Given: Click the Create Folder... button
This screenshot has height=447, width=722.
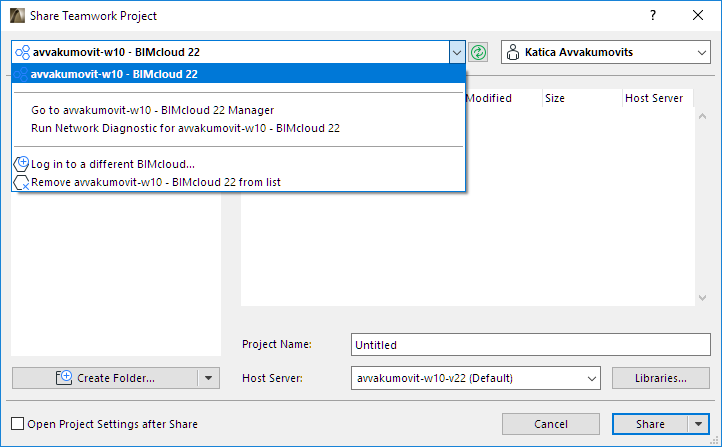Looking at the screenshot, I should [x=105, y=378].
